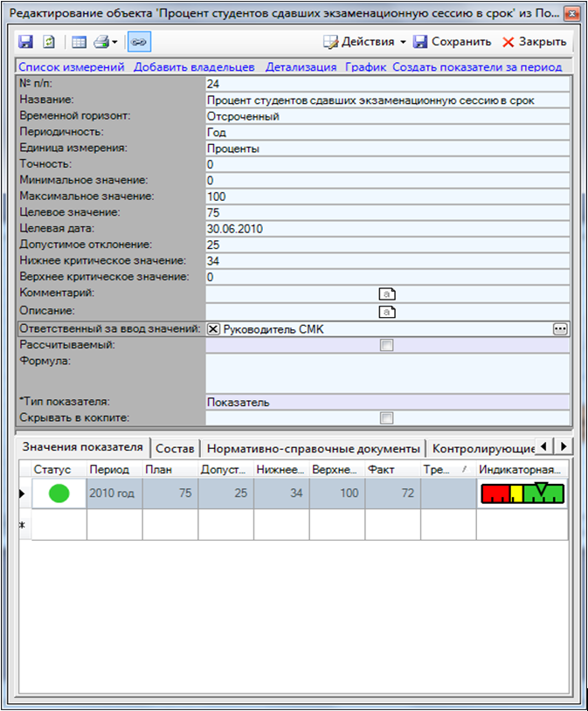Click the red-yellow-green indicator bar in the 2010 row
The image size is (588, 711).
[522, 494]
